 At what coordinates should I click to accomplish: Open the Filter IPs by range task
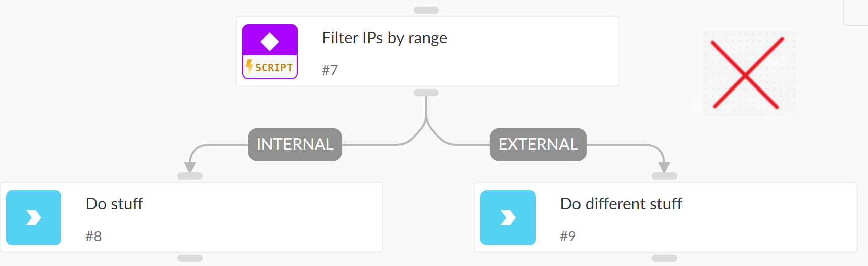click(428, 51)
